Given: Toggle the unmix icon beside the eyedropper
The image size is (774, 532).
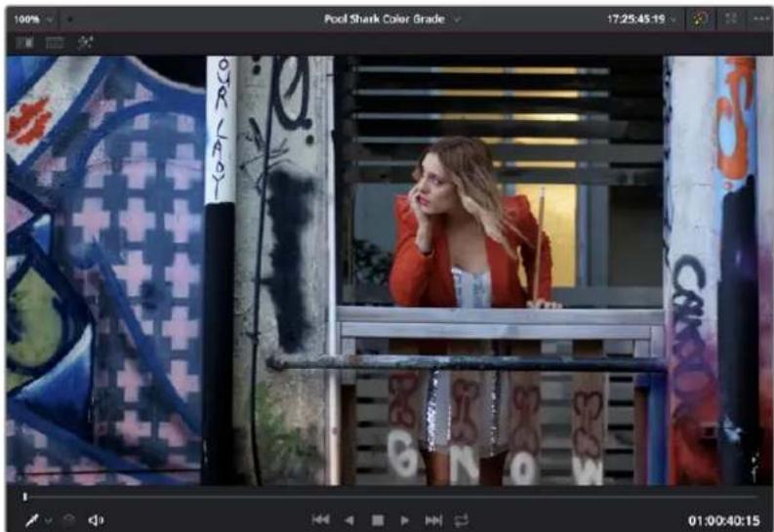Looking at the screenshot, I should click(68, 520).
